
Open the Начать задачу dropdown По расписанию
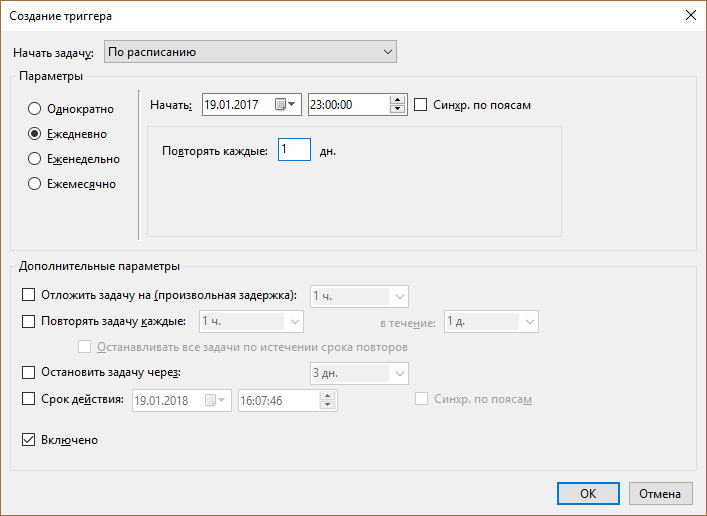tap(250, 52)
